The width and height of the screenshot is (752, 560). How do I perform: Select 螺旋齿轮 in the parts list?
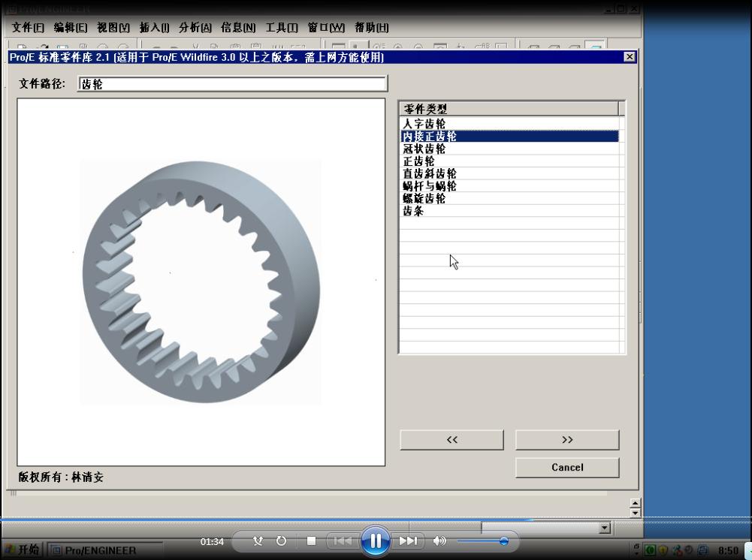(509, 198)
